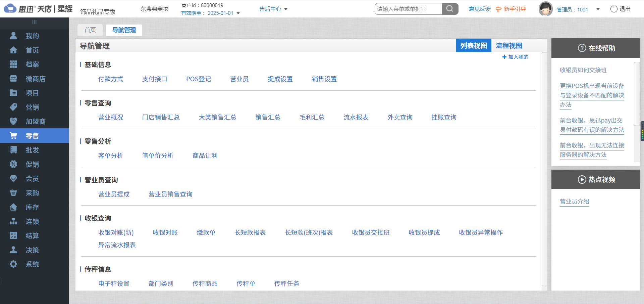Screen dimensions: 644x304
Task: Expand the 有效期至 date dropdown
Action: (238, 13)
